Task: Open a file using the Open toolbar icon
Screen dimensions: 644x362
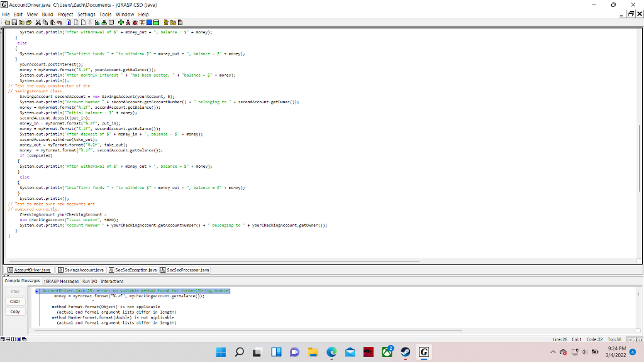Action: click(x=6, y=22)
